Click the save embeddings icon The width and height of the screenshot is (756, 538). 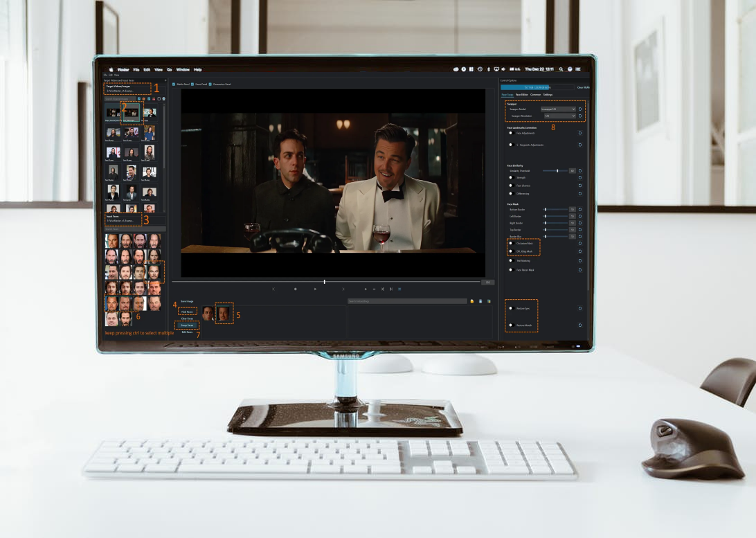(x=480, y=301)
